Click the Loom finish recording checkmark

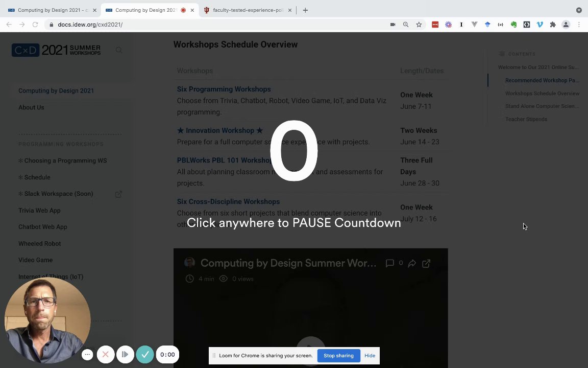pos(145,354)
